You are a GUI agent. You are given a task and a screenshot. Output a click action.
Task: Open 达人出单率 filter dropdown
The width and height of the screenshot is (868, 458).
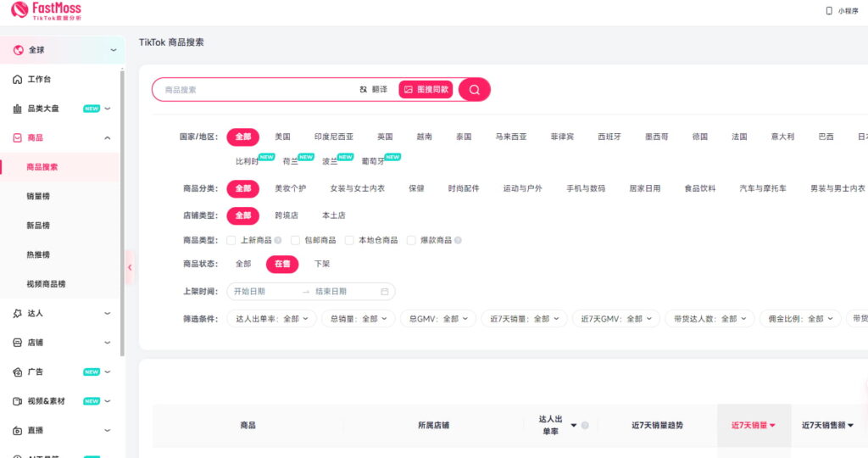coord(272,319)
